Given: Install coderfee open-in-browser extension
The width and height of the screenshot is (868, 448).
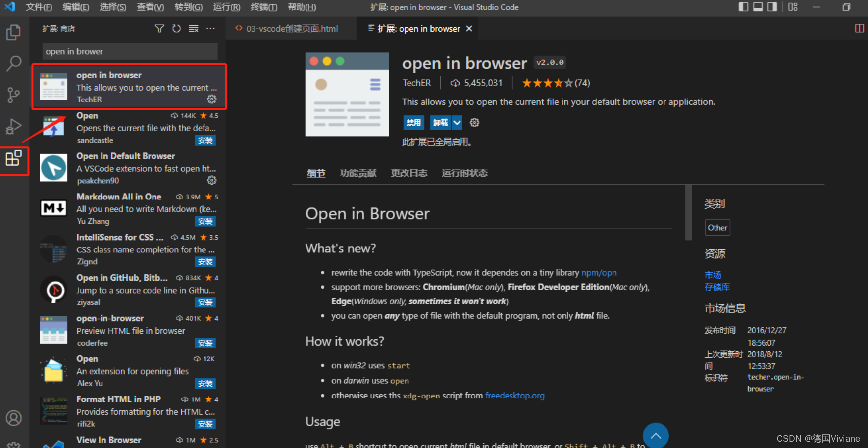Looking at the screenshot, I should 205,343.
